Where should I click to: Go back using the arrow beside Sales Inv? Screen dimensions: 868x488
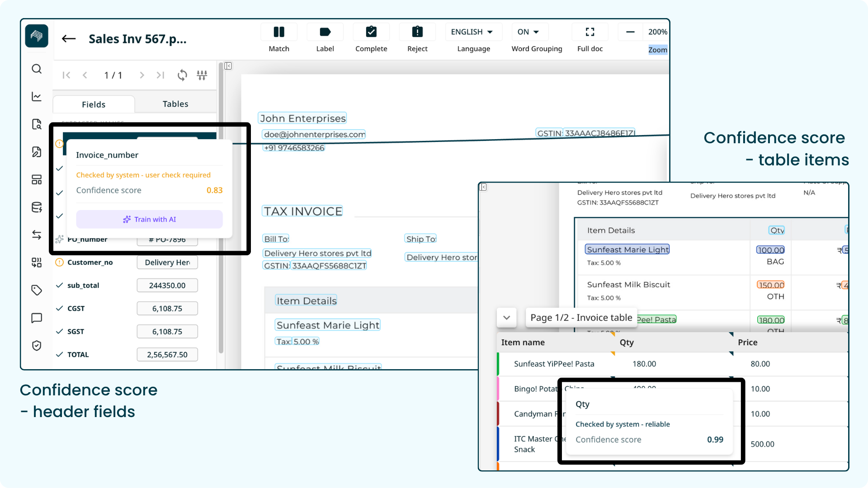click(69, 39)
